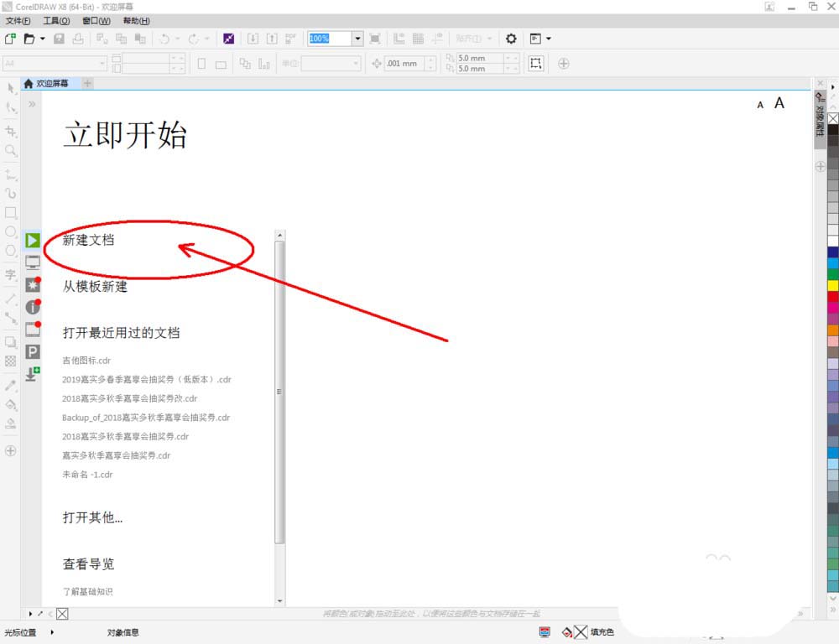This screenshot has width=839, height=644.
Task: Click the zoom level 100% input field
Action: pyautogui.click(x=330, y=39)
